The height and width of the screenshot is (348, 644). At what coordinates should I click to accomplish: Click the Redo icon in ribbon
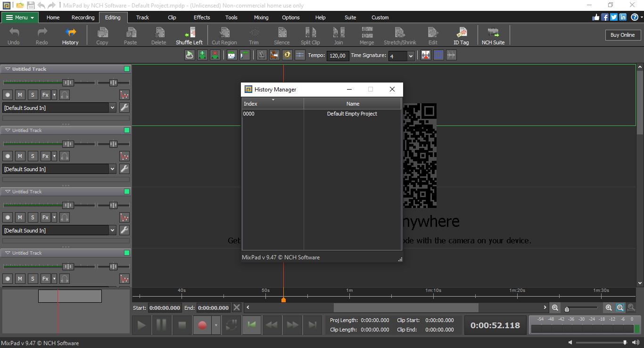(42, 36)
